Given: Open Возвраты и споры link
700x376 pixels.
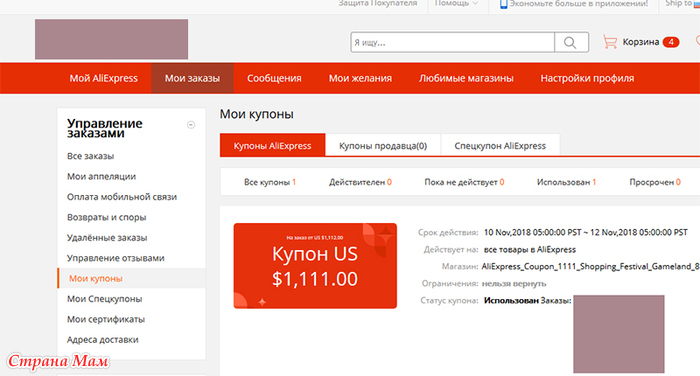Looking at the screenshot, I should (x=107, y=217).
